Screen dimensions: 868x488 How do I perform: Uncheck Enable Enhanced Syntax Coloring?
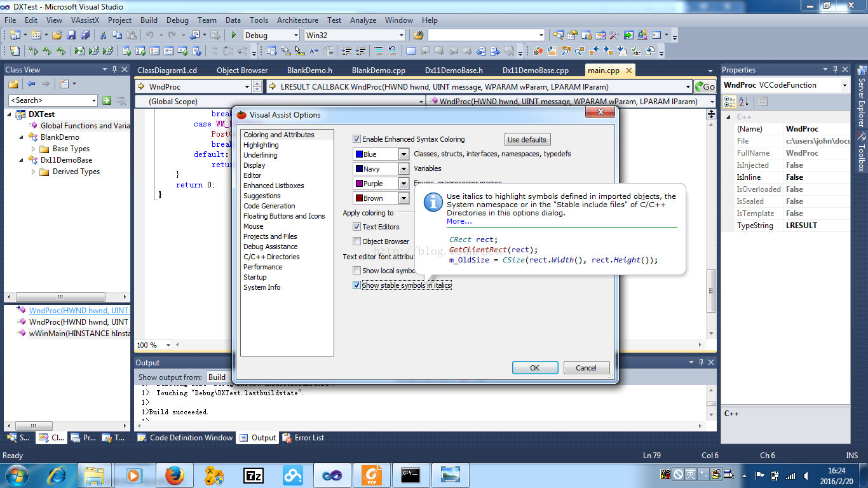tap(356, 139)
